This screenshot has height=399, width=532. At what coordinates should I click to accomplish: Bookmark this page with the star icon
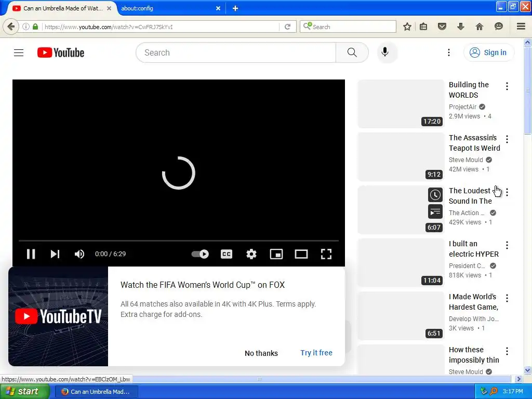point(407,26)
